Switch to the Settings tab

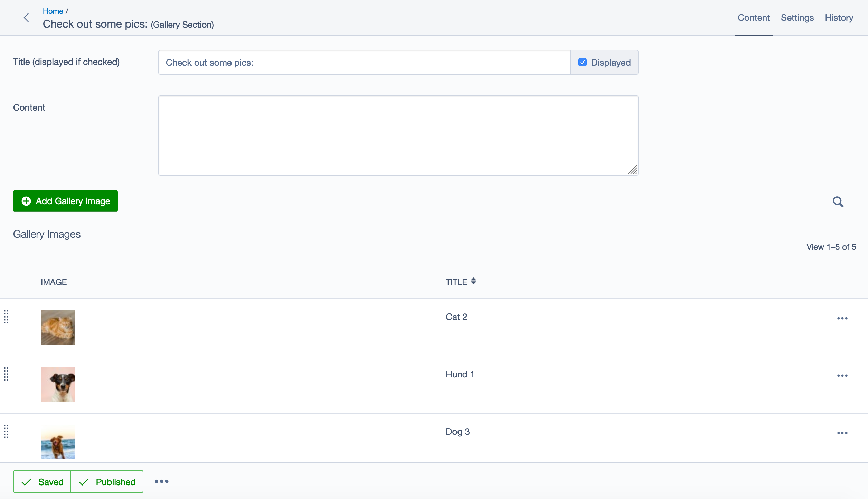click(x=797, y=18)
